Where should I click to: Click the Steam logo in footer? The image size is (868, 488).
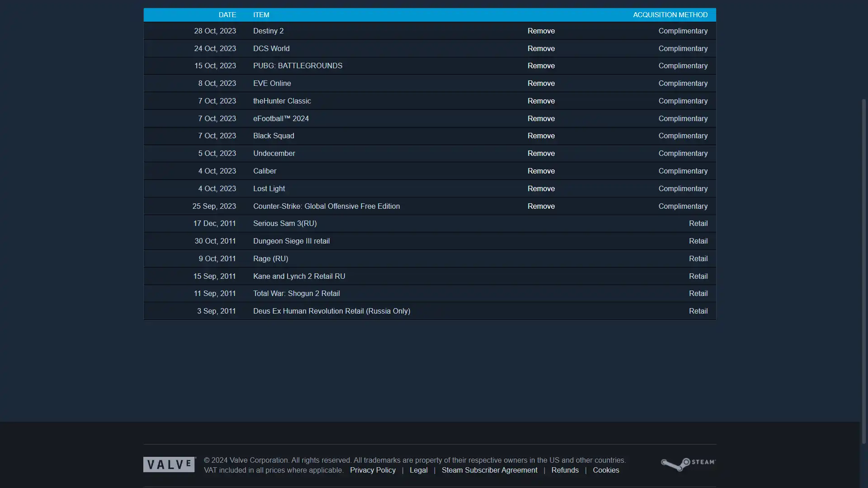tap(688, 464)
